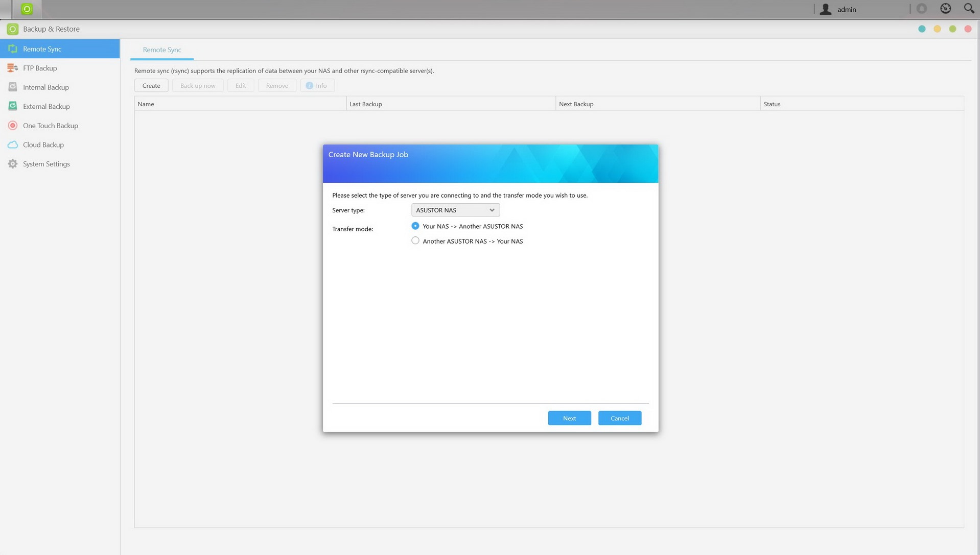This screenshot has width=980, height=555.
Task: Switch to the Remote Sync tab
Action: (162, 50)
